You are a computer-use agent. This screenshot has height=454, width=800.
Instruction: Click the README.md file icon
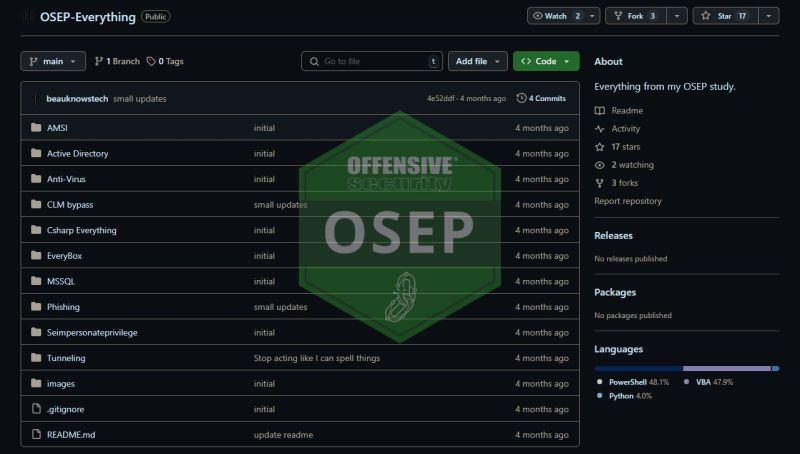click(36, 434)
